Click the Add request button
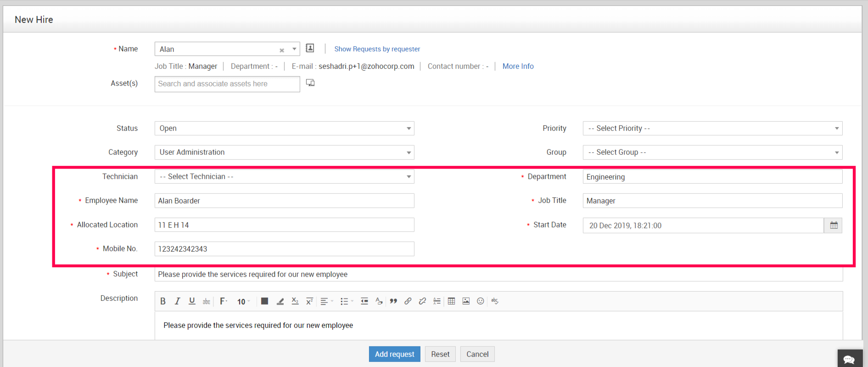868x367 pixels. click(394, 354)
